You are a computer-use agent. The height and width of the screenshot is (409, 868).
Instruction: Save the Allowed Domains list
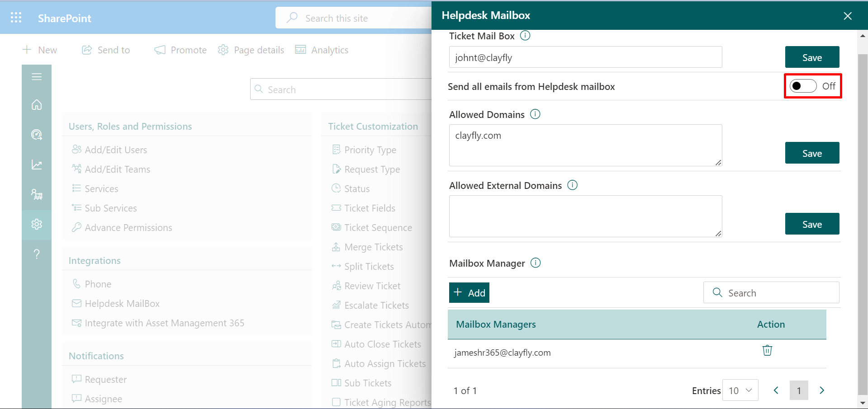click(812, 153)
